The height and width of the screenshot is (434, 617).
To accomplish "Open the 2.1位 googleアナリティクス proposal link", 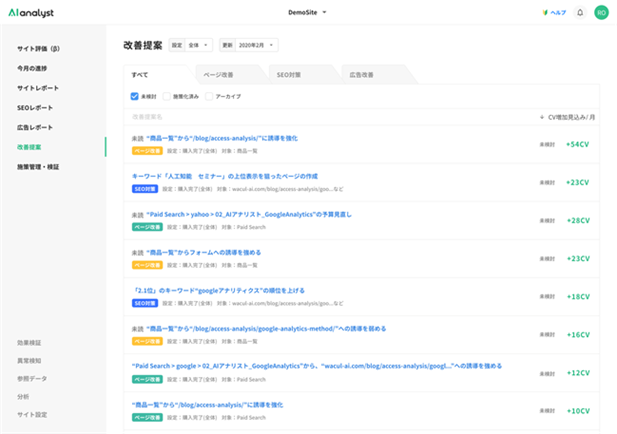I will pos(218,291).
